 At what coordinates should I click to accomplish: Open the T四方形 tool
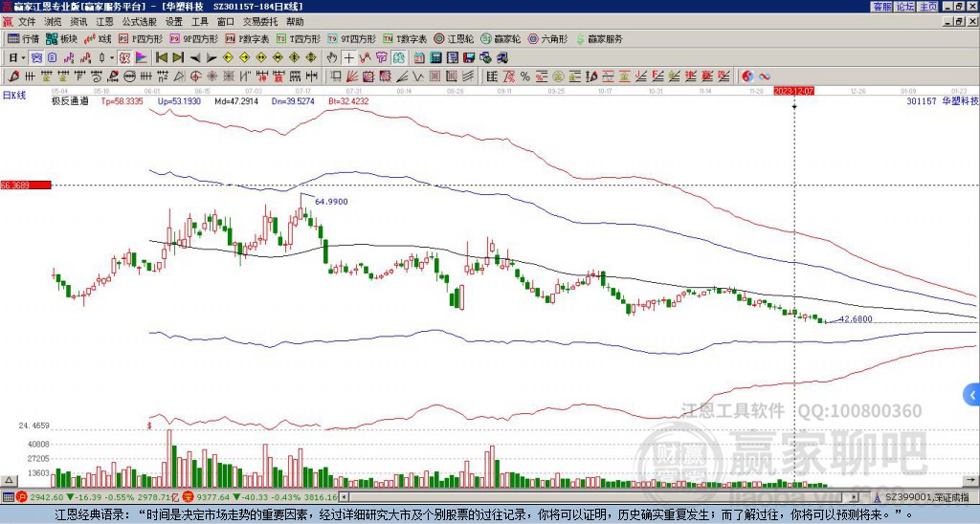pos(299,38)
